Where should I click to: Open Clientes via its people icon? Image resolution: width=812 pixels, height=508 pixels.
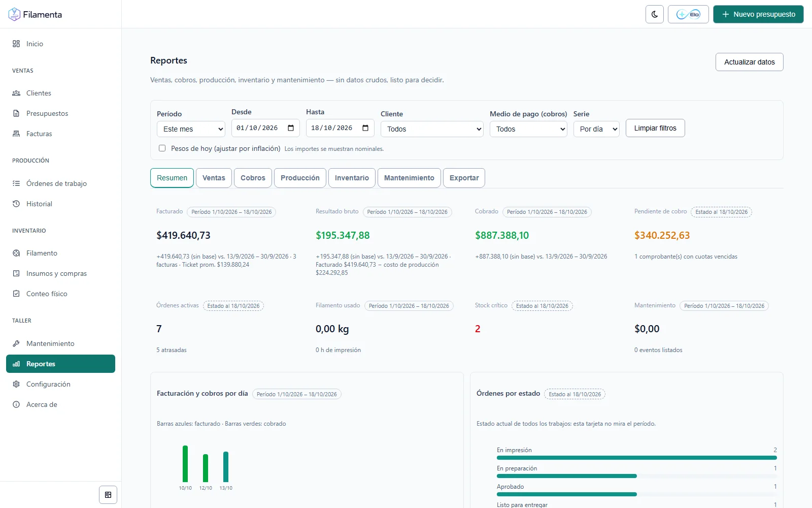(16, 93)
